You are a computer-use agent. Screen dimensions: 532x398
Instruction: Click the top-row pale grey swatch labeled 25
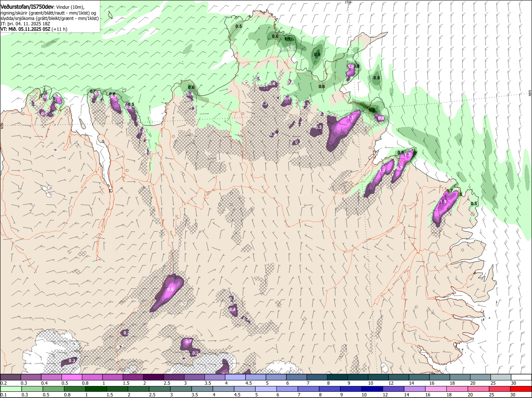pos(500,377)
